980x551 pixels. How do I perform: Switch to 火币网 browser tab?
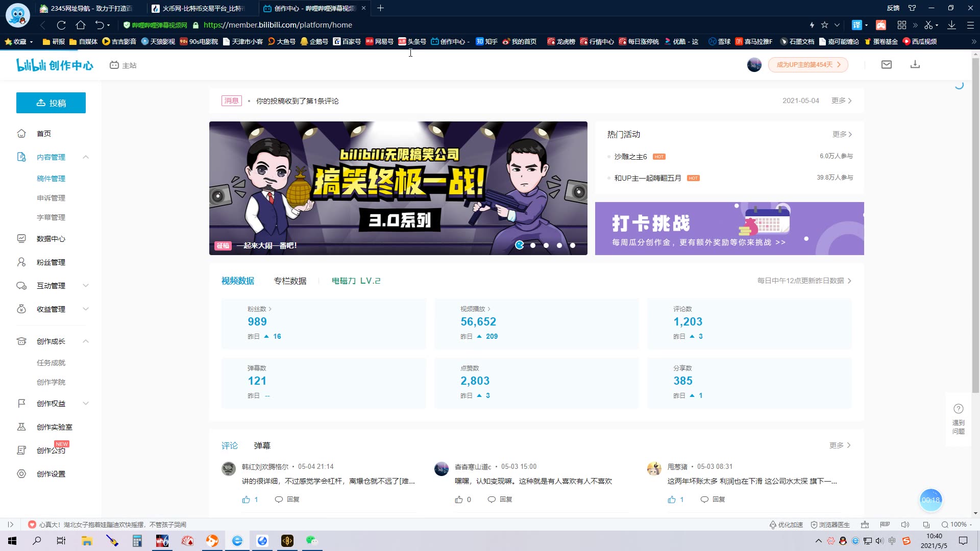[x=199, y=8]
